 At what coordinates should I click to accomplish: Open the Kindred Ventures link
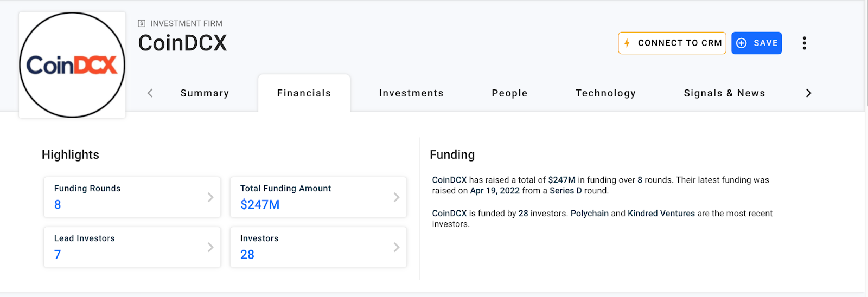[x=661, y=214]
